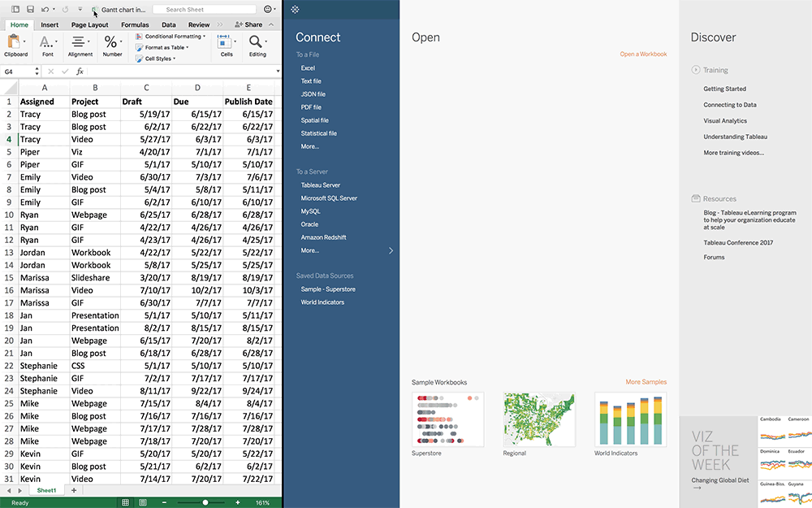Select the Sheet1 tab

[46, 490]
